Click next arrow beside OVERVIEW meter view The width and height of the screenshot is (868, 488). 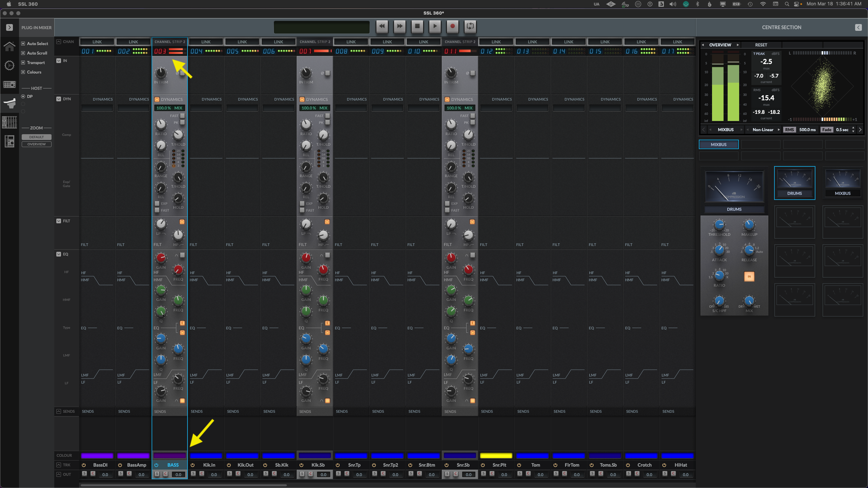(x=737, y=45)
